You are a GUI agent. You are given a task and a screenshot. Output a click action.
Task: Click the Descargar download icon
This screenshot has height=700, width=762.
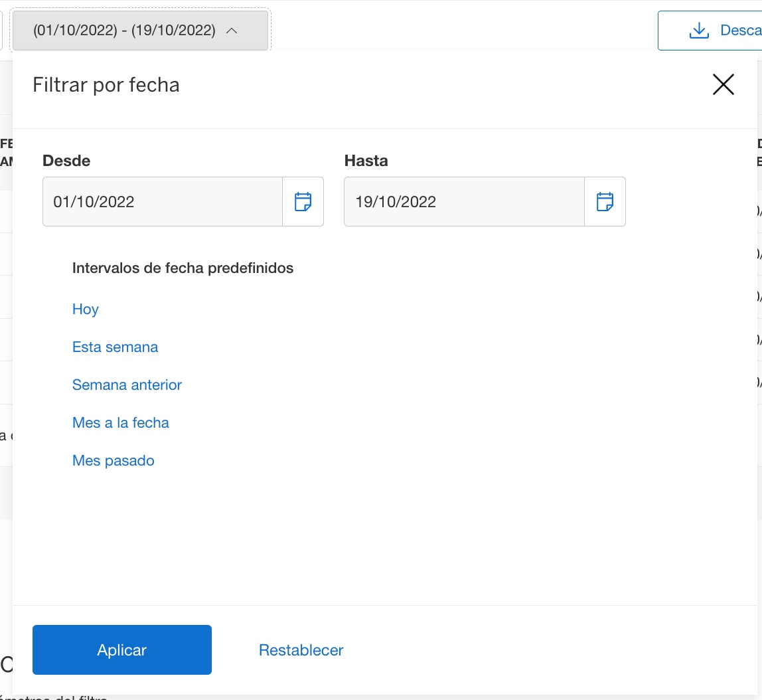point(698,30)
